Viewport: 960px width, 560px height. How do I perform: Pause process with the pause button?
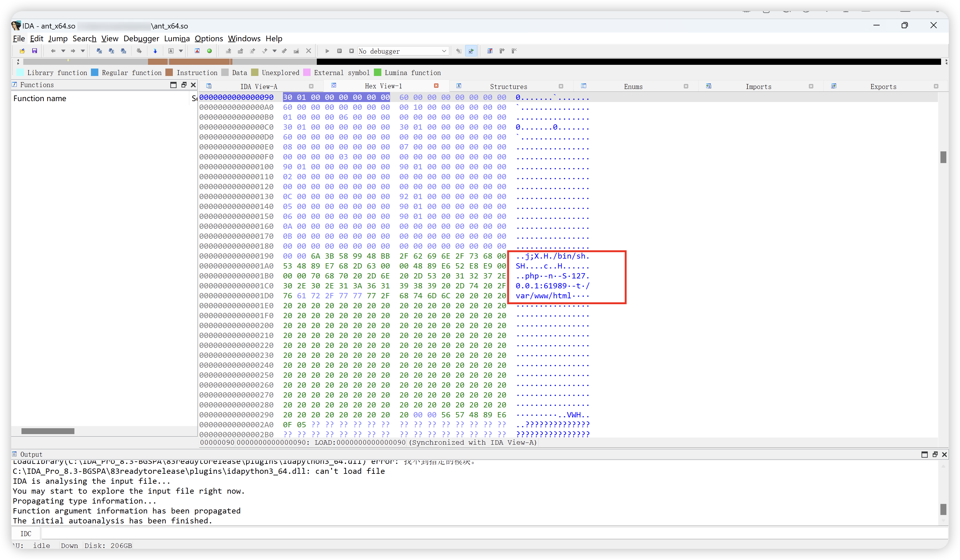point(339,51)
